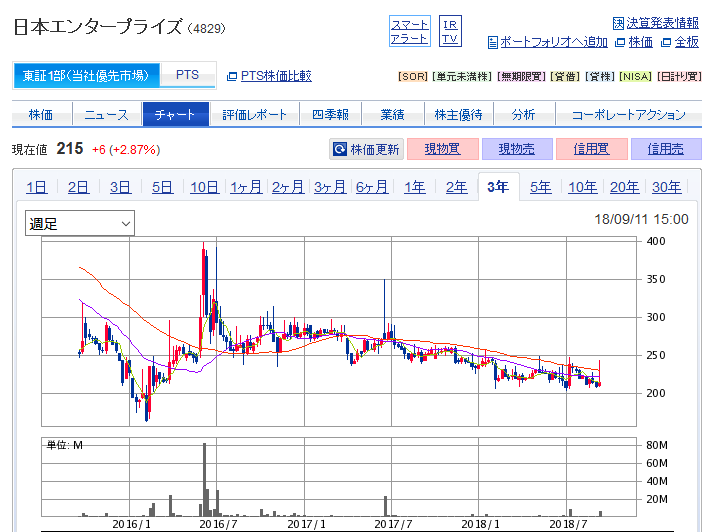Switch to PTS market toggle
Image resolution: width=706 pixels, height=532 pixels.
tap(186, 75)
